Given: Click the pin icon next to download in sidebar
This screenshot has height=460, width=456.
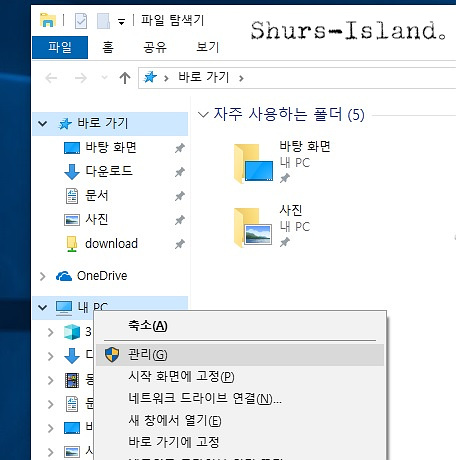Looking at the screenshot, I should click(180, 244).
